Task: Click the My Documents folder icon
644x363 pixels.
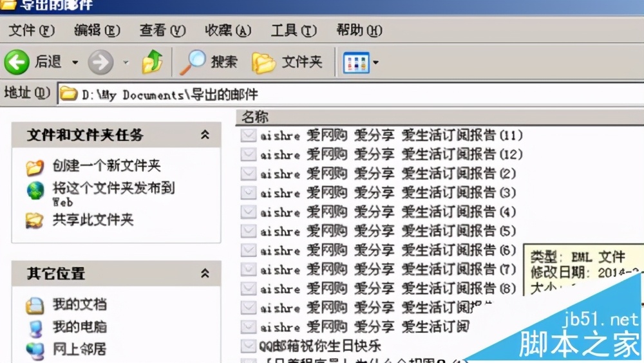Action: click(x=35, y=306)
